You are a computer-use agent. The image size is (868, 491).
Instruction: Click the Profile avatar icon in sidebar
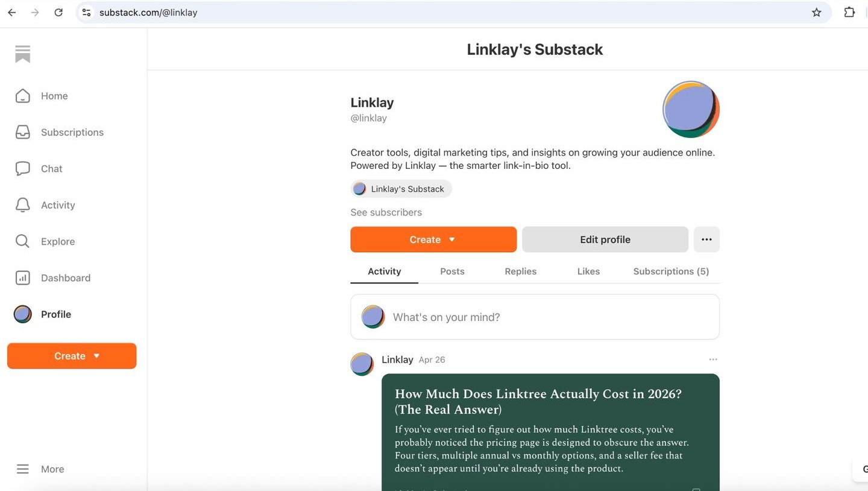23,314
